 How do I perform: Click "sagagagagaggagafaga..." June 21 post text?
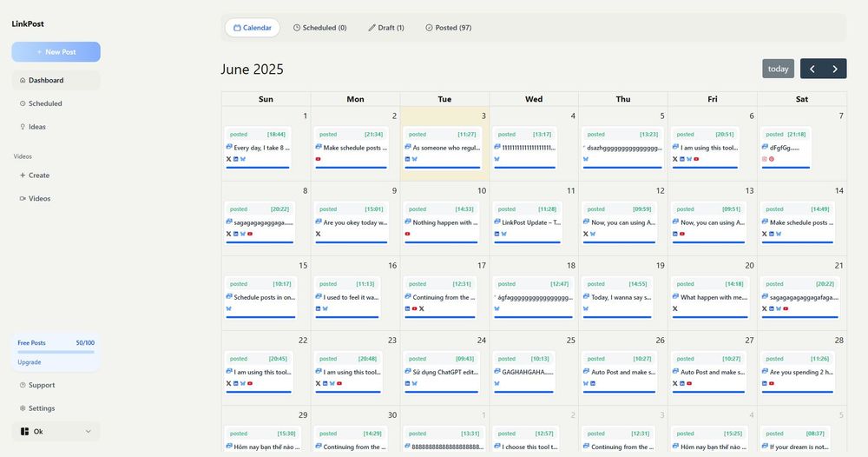tap(804, 297)
